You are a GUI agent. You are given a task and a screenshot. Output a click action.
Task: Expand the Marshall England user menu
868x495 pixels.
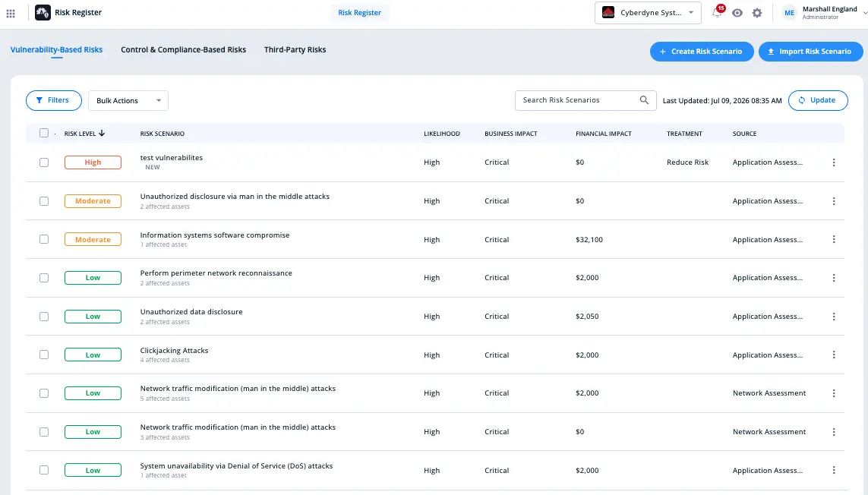coord(865,13)
